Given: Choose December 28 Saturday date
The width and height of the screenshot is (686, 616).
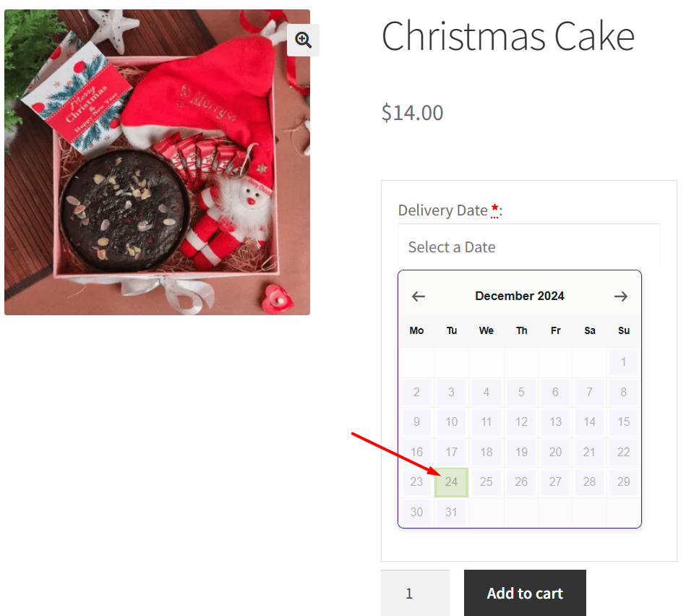Looking at the screenshot, I should 590,482.
